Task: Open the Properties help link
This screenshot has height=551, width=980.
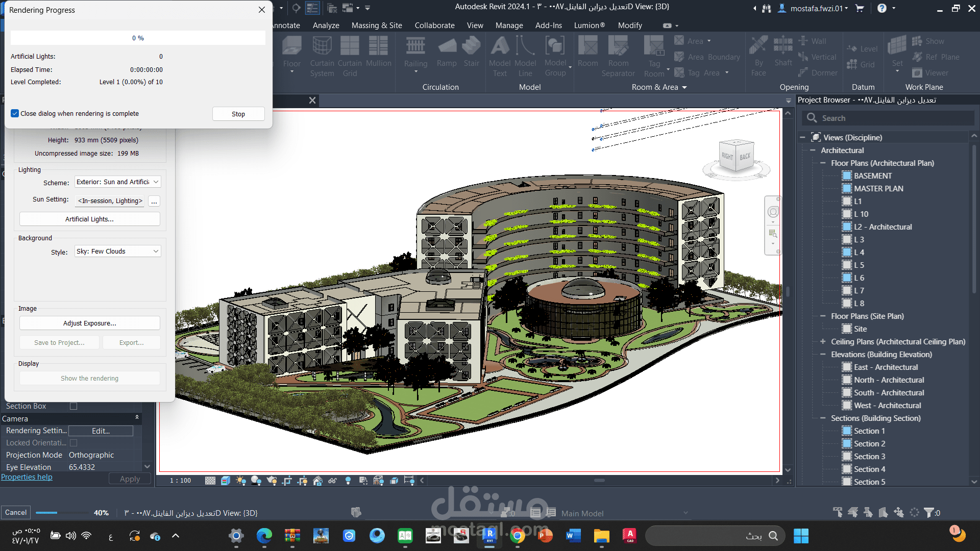Action: click(x=27, y=477)
